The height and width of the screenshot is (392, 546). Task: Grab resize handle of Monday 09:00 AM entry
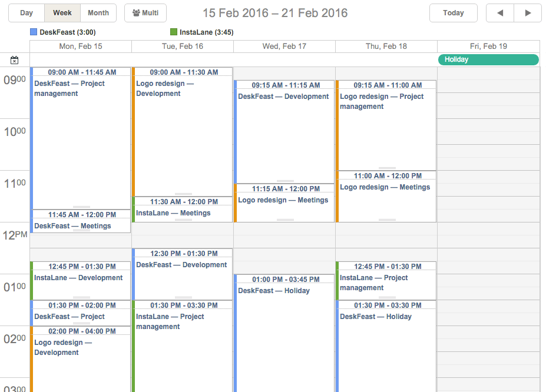(81, 207)
